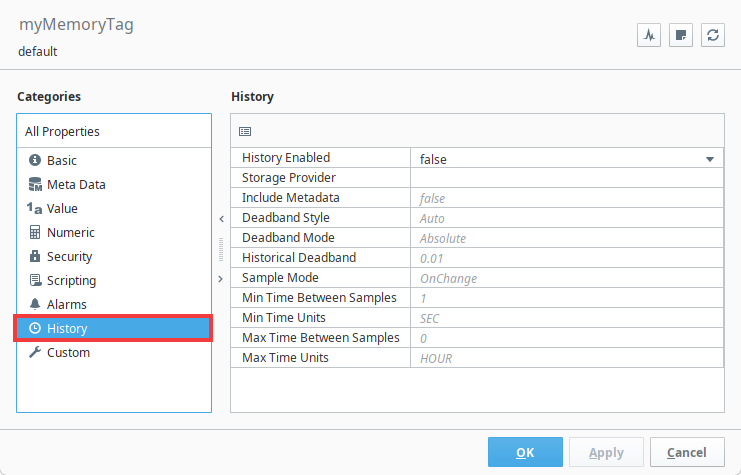Select the Include Metadata property label
Screen dimensions: 741x475
(x=291, y=198)
